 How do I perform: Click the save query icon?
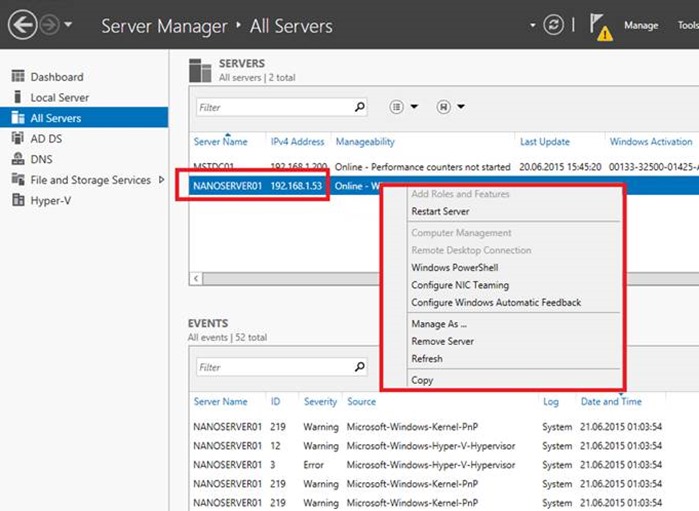coord(443,107)
